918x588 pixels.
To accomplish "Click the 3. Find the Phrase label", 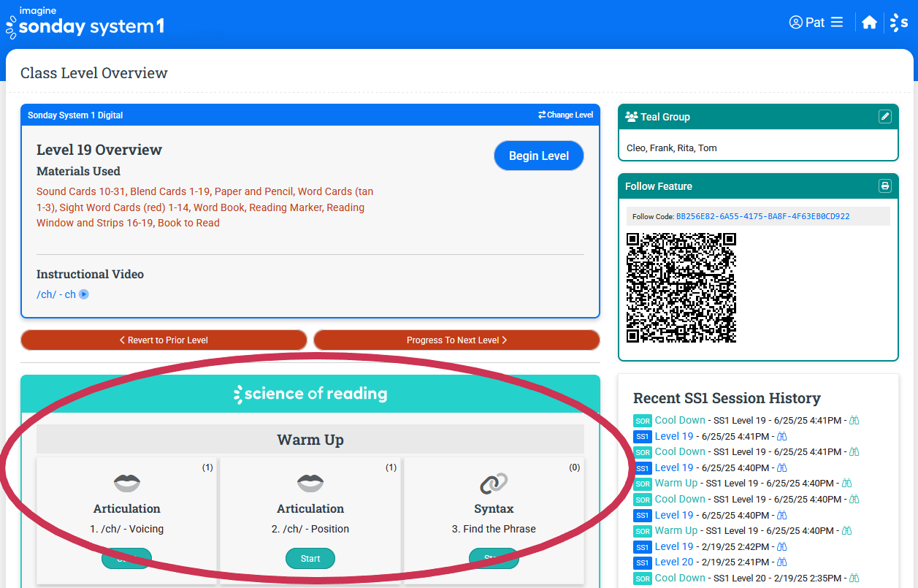I will pos(494,529).
